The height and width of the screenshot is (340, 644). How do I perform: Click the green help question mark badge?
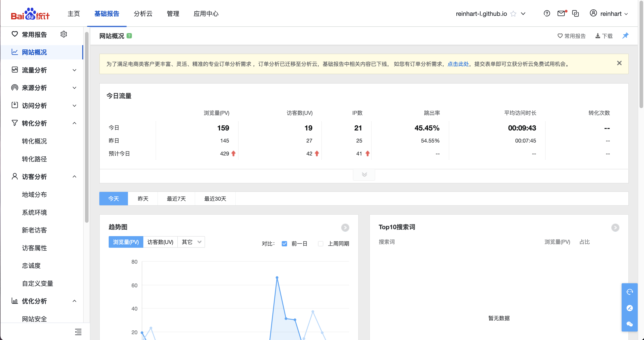pos(129,36)
